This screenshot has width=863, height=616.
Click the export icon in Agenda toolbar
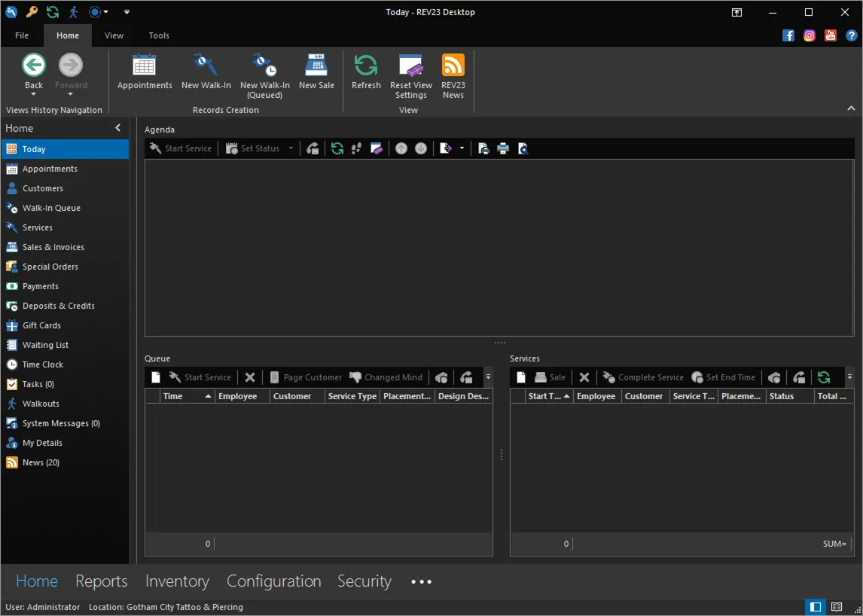(x=447, y=148)
